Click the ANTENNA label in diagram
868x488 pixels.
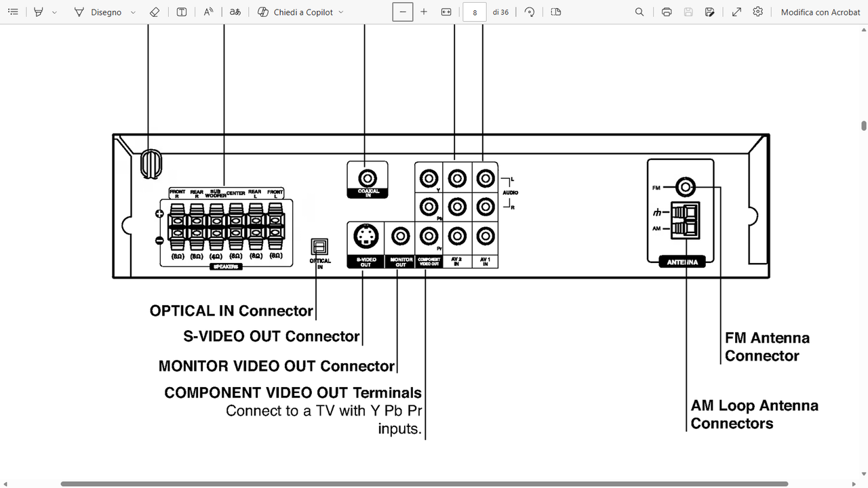[682, 262]
